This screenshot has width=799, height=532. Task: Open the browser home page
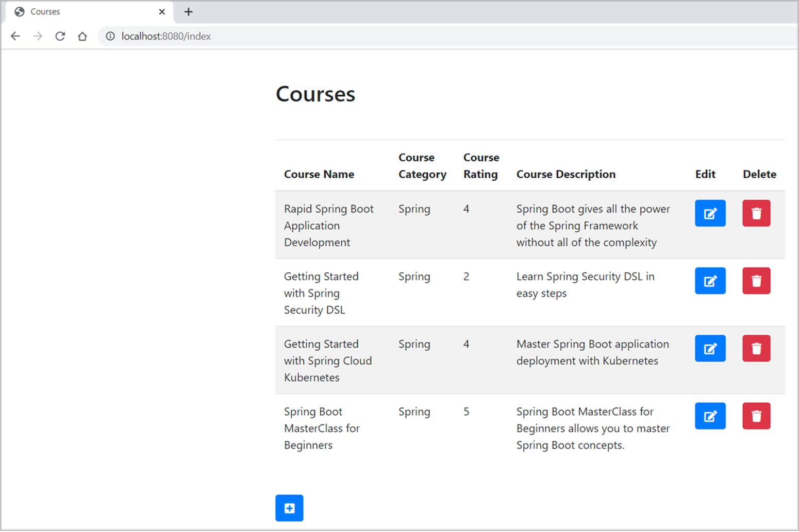[82, 36]
